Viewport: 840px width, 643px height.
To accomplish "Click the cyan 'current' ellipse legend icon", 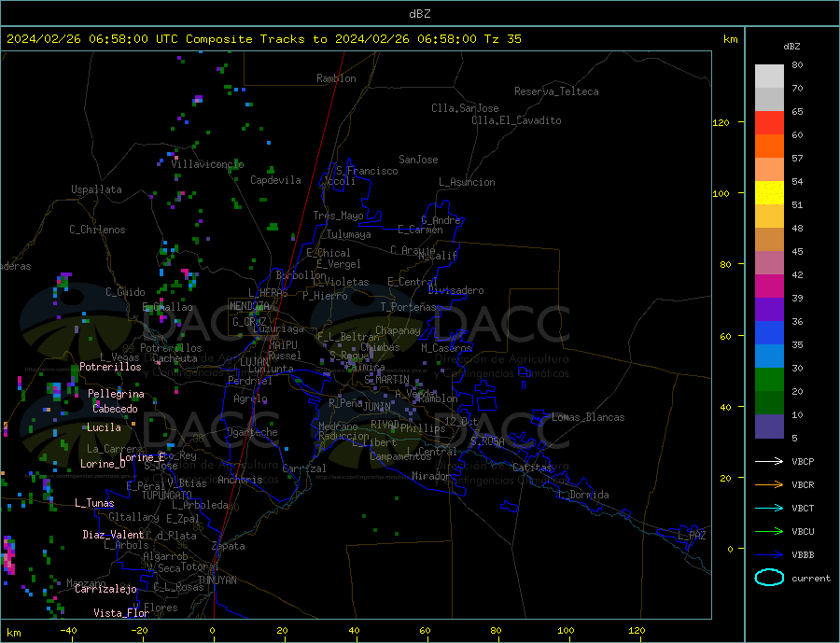I will coord(769,578).
